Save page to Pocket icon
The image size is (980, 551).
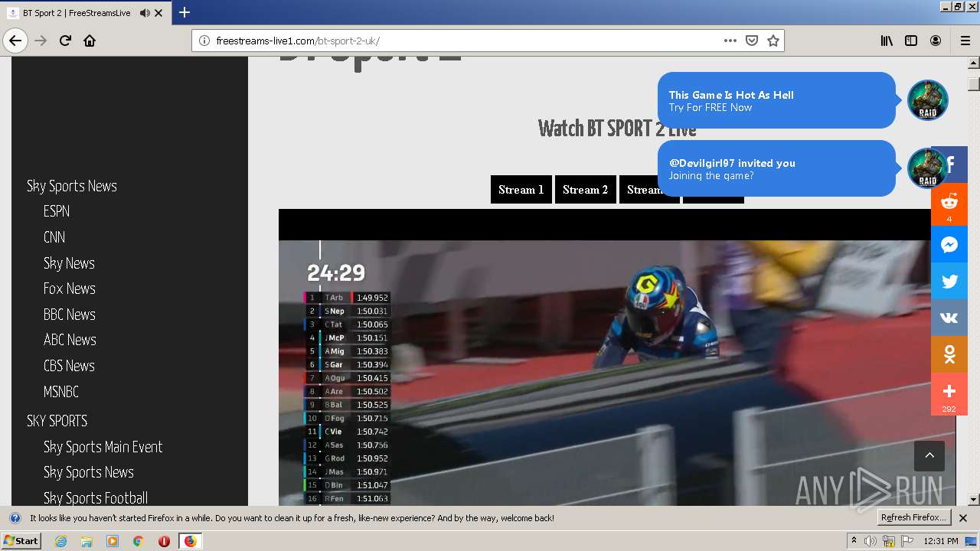752,41
